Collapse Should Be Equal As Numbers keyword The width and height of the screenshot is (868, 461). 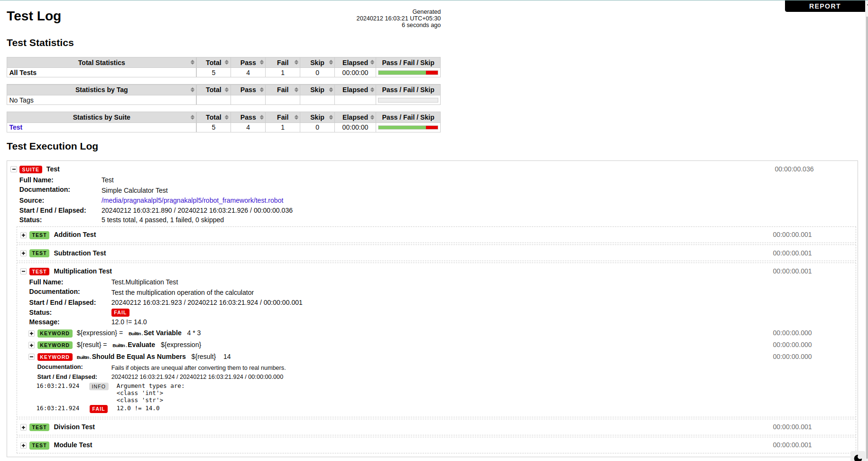(31, 357)
